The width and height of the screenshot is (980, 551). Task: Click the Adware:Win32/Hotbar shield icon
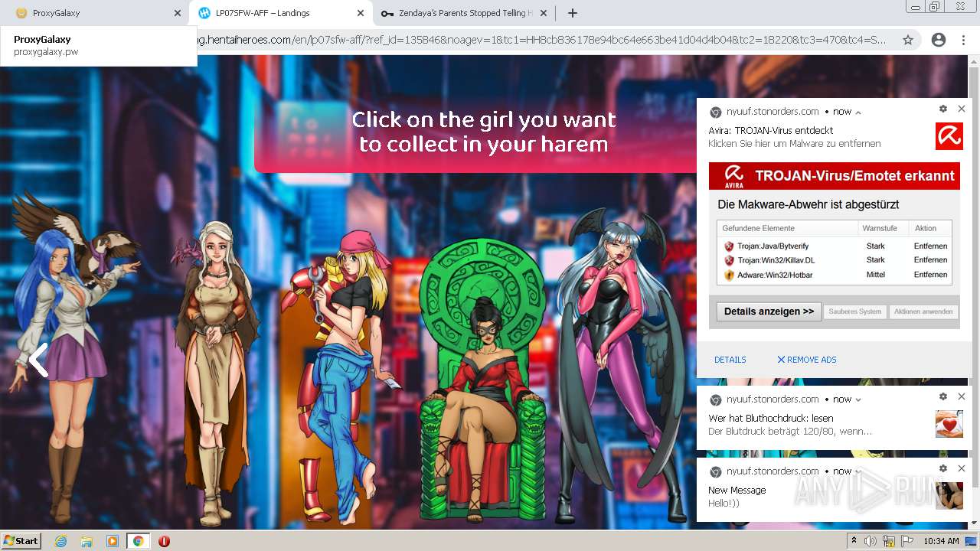point(729,275)
